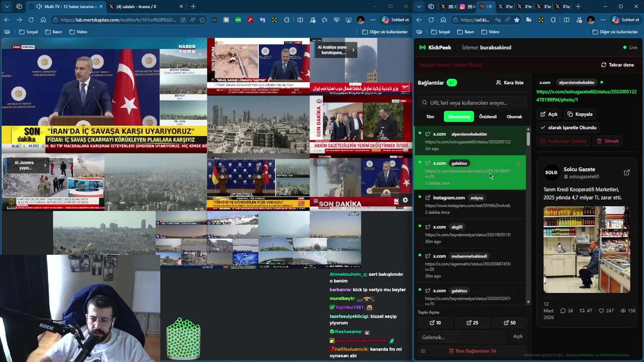Expand Diğer sık kullanılanlar in the left window
Image resolution: width=644 pixels, height=362 pixels.
(x=385, y=32)
